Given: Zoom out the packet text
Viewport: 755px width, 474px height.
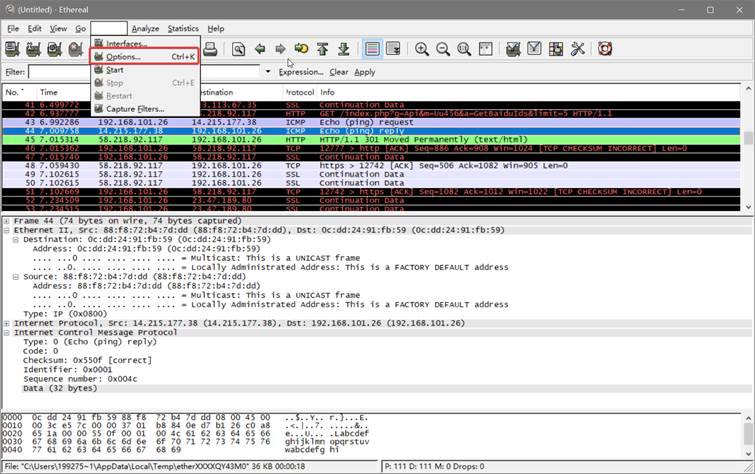Looking at the screenshot, I should 443,49.
